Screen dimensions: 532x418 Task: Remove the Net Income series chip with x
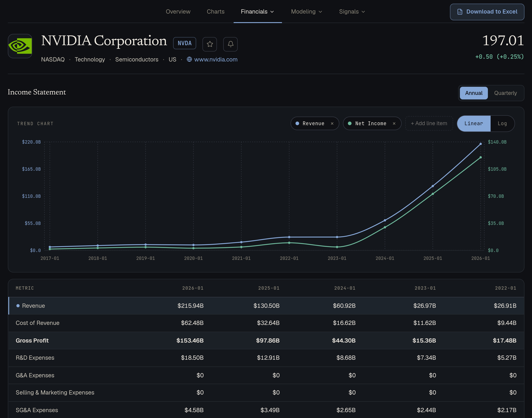click(394, 124)
